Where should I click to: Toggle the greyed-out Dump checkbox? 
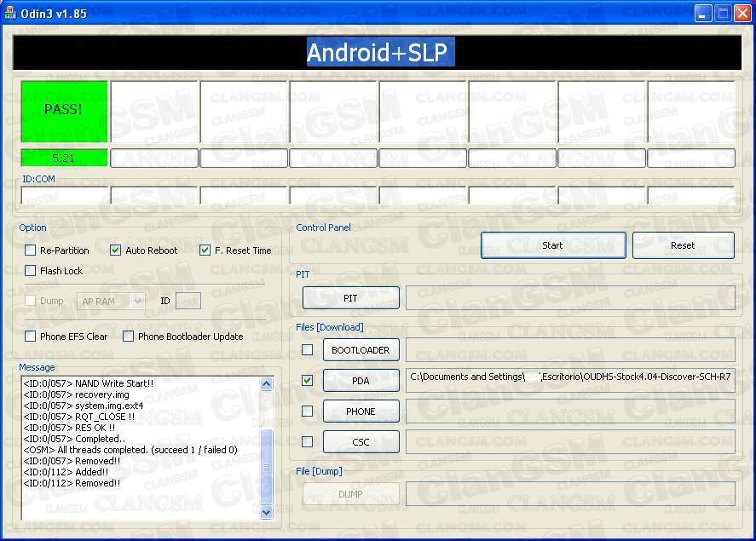(31, 301)
